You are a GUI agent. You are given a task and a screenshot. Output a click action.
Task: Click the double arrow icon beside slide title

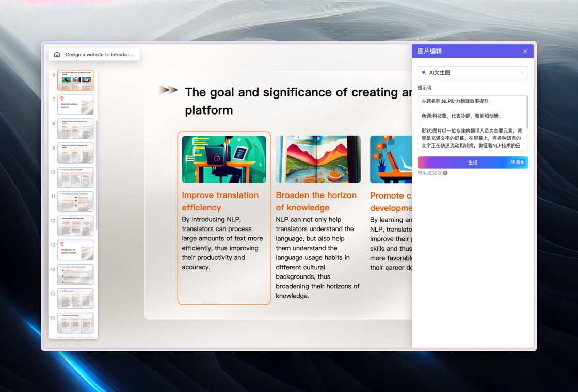click(168, 90)
